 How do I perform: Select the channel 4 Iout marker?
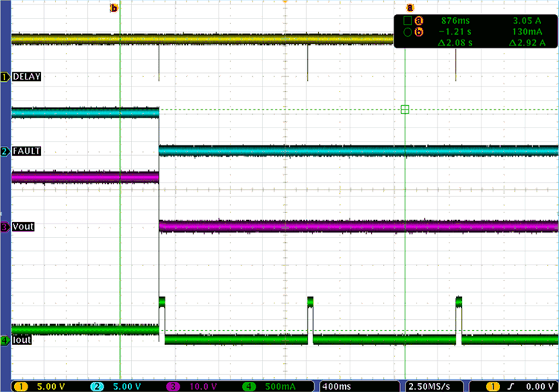coord(5,341)
